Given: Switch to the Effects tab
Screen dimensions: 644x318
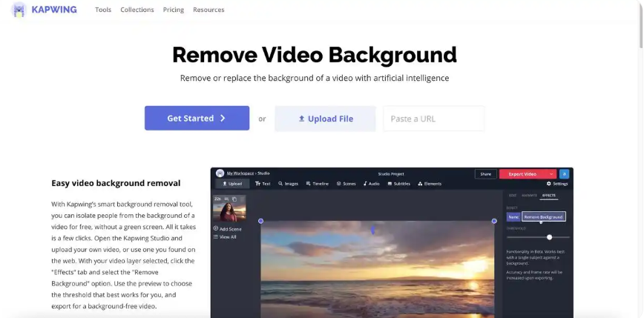Looking at the screenshot, I should 549,195.
